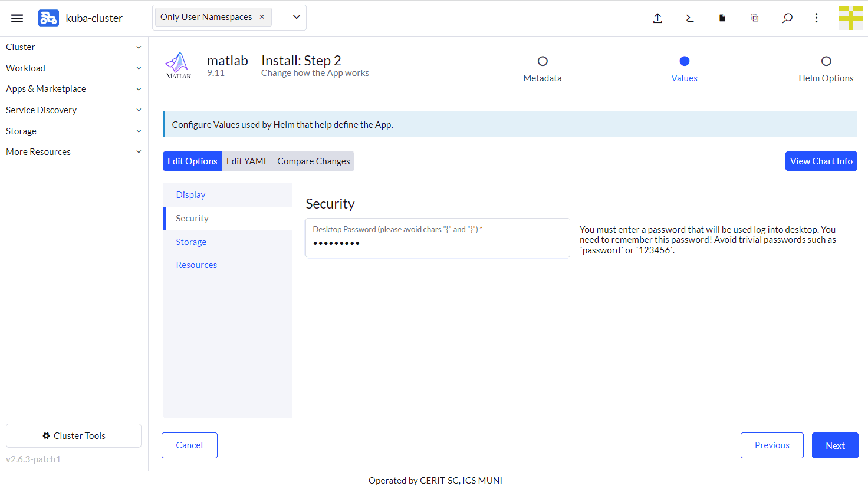Remove the Only User Namespaces filter chip
Screen dimensions: 868x486
tap(262, 17)
